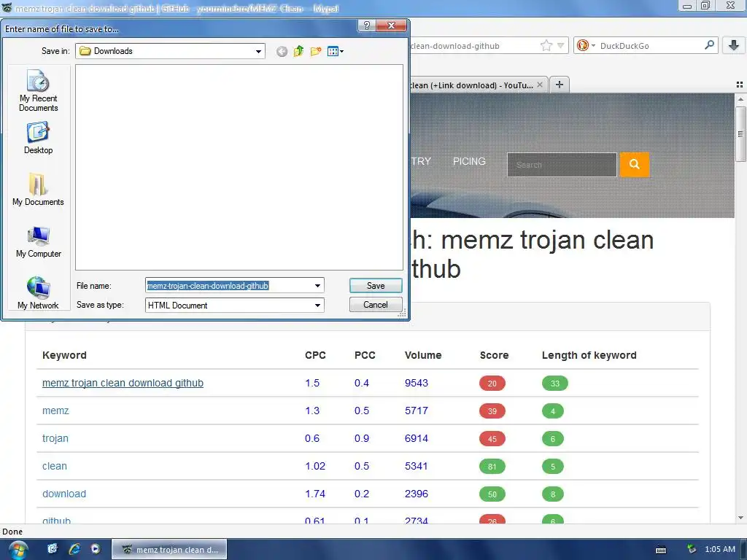Click the Length of keyword column header
The height and width of the screenshot is (560, 747).
coord(589,355)
